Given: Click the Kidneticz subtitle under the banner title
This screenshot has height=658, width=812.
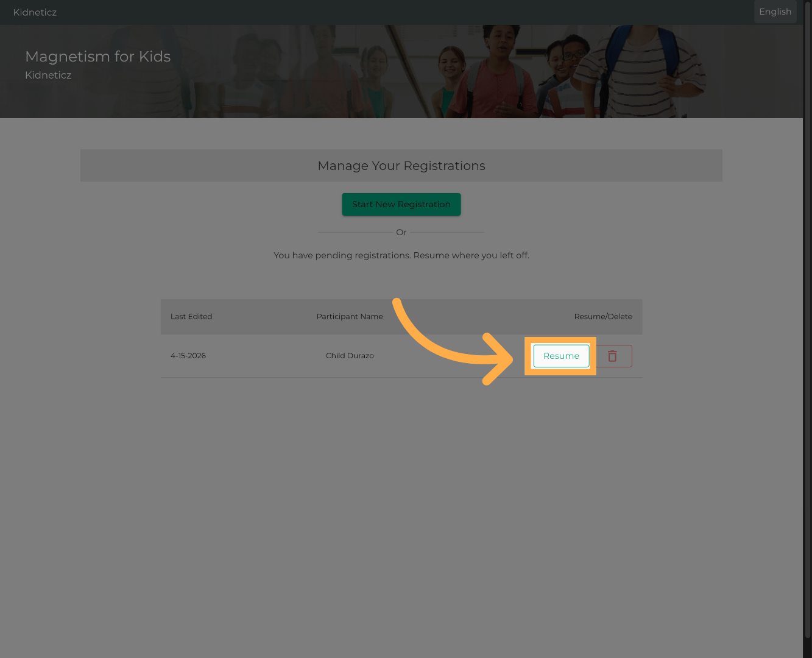Looking at the screenshot, I should 48,75.
